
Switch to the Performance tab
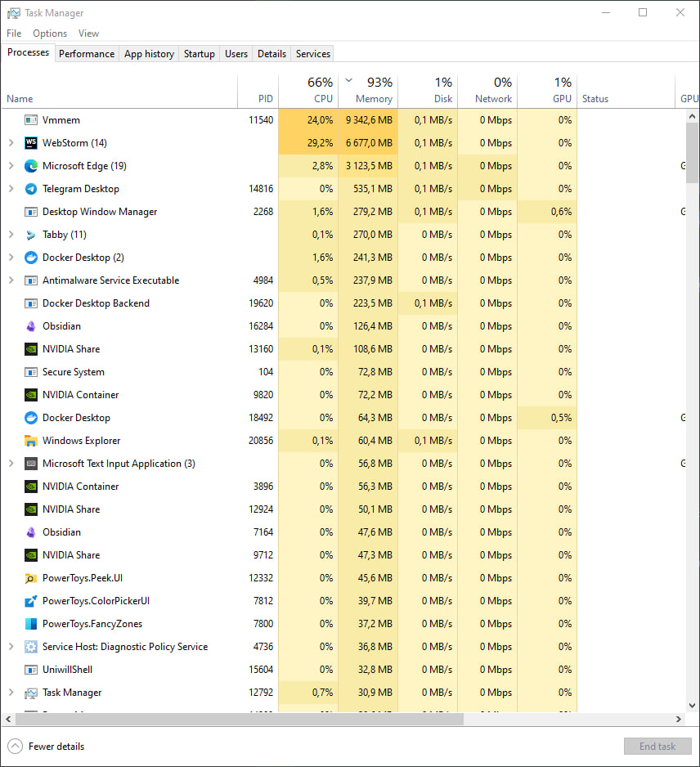pos(87,54)
